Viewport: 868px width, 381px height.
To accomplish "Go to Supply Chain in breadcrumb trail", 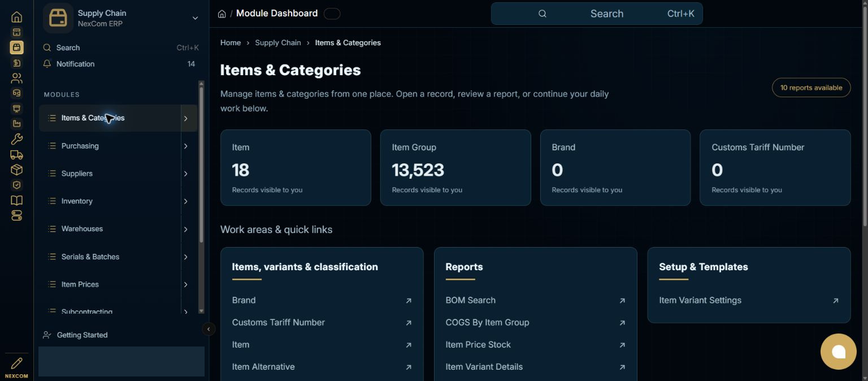I will point(278,43).
